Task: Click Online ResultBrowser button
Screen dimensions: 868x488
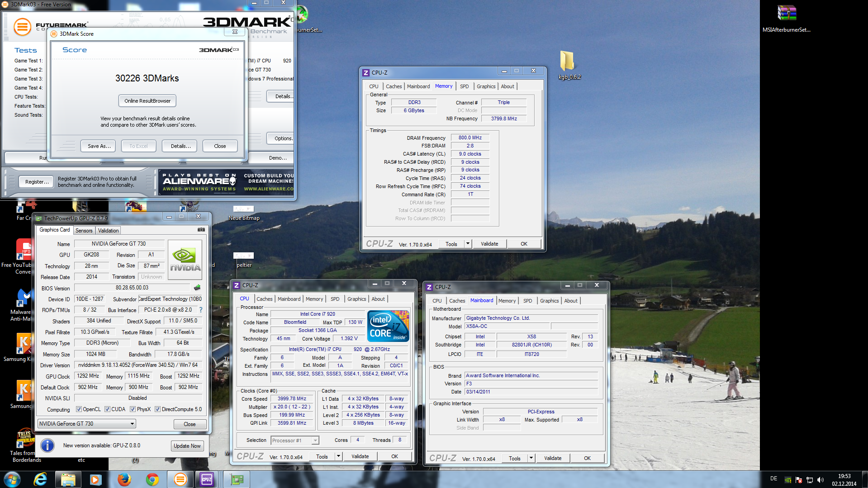Action: pyautogui.click(x=147, y=101)
